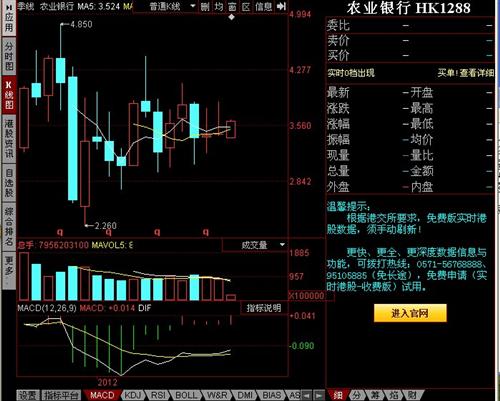Click the 均 moving-average toolbar button
Viewport: 500px width, 401px height.
click(219, 6)
